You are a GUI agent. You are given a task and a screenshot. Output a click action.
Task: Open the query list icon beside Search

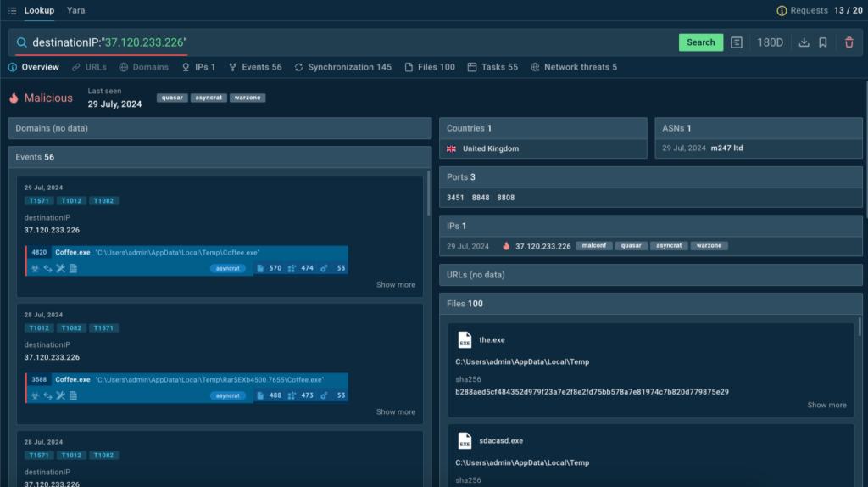(737, 42)
